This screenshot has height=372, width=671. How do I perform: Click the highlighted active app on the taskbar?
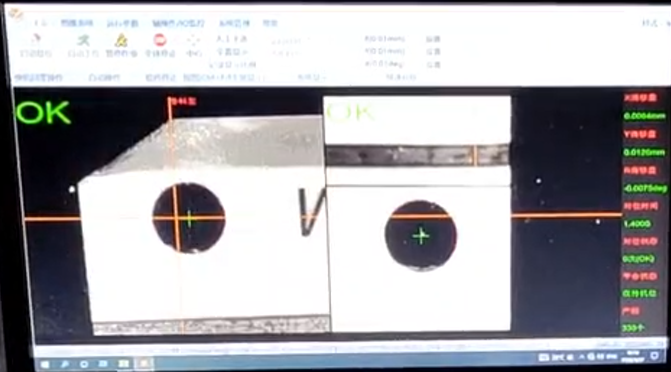[x=144, y=364]
